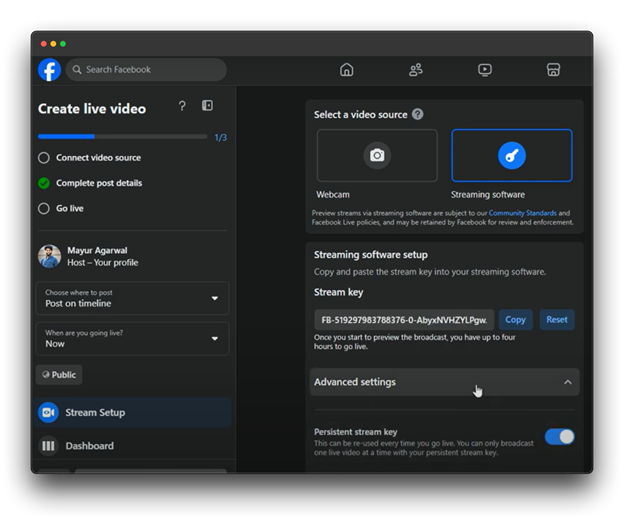Screen dimensions: 624x520
Task: Click the green Complete post details checkmark
Action: [44, 183]
